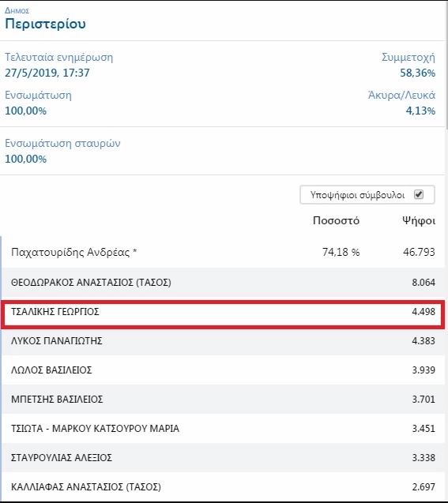The height and width of the screenshot is (503, 448).
Task: Select the ΛΥΚΟΣ ΠΑΝΑΓΙΩΤΗΣ row
Action: [x=223, y=340]
